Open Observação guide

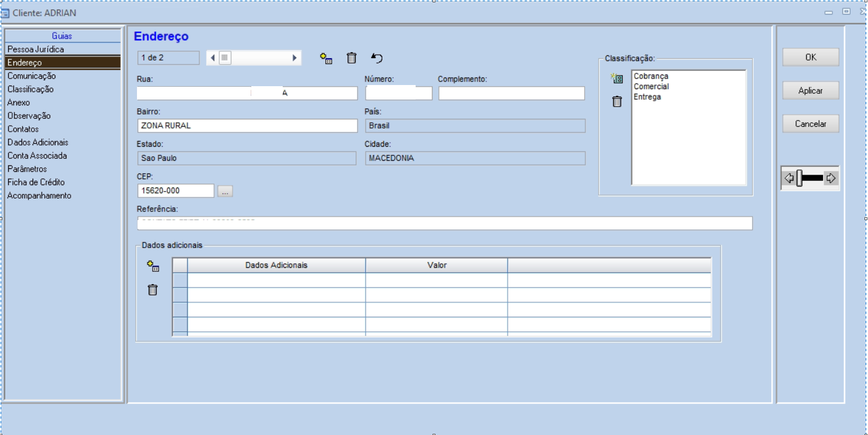click(x=63, y=116)
